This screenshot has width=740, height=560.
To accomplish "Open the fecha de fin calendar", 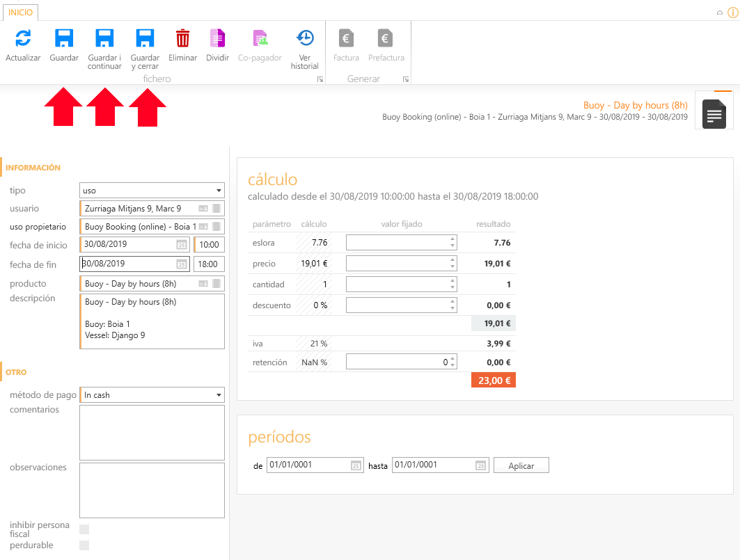I will (182, 264).
